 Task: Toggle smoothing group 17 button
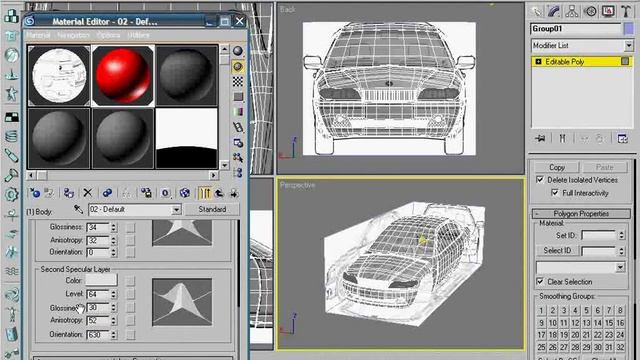(x=541, y=335)
